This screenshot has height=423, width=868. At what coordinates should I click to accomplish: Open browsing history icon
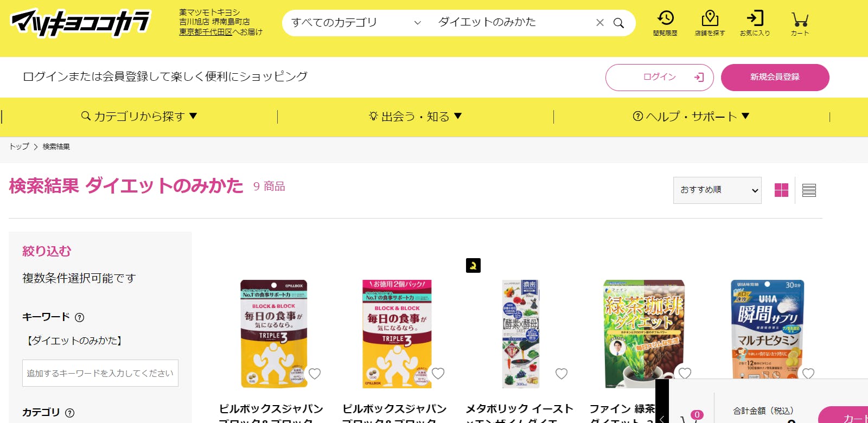(x=665, y=18)
